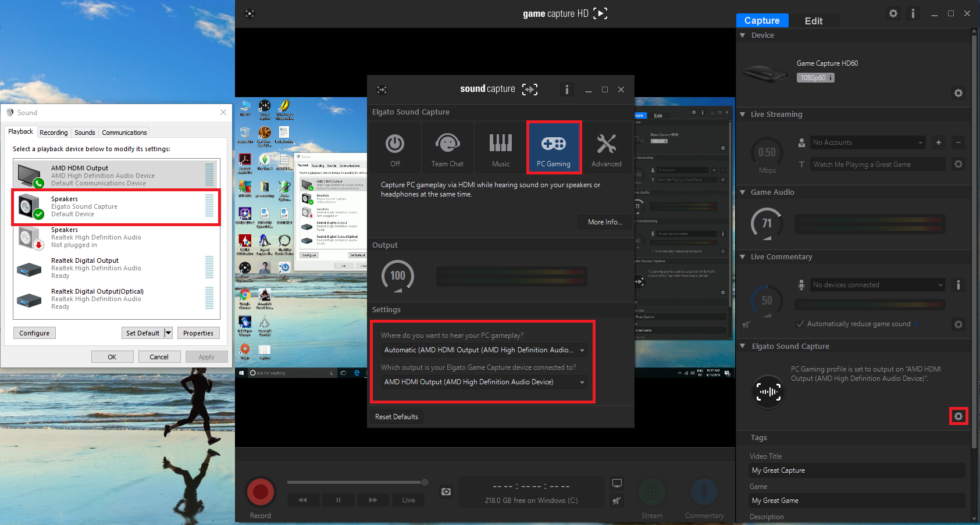Screen dimensions: 980x525
Task: Toggle the Live Commentary microphone button
Action: click(x=704, y=492)
